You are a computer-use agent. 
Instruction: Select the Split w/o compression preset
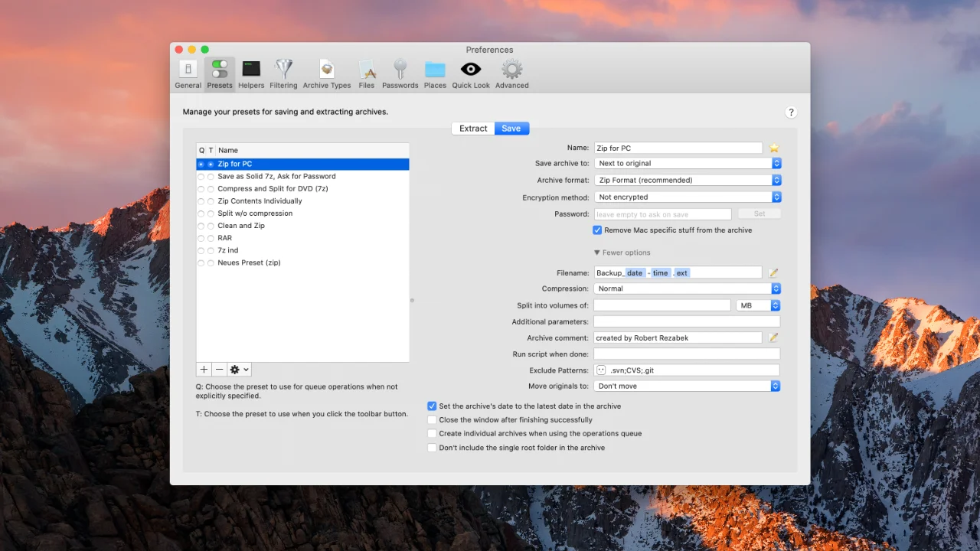click(x=302, y=214)
